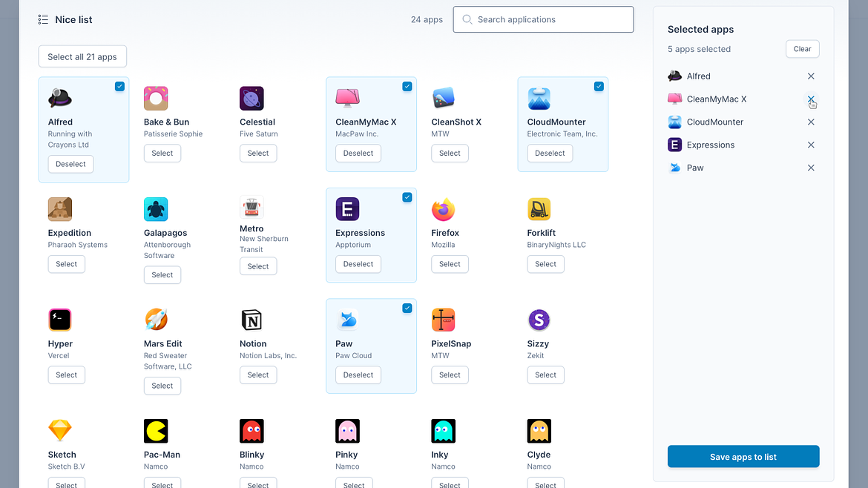Click Select all 21 apps button
This screenshot has height=488, width=868.
82,56
